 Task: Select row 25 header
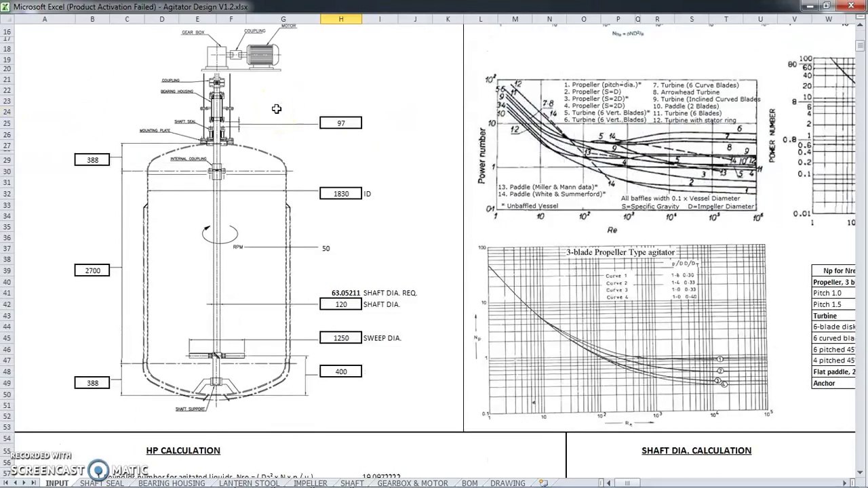click(7, 123)
